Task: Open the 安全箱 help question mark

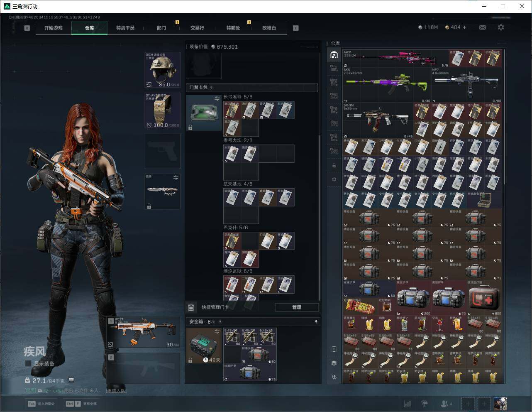Action: (220, 321)
